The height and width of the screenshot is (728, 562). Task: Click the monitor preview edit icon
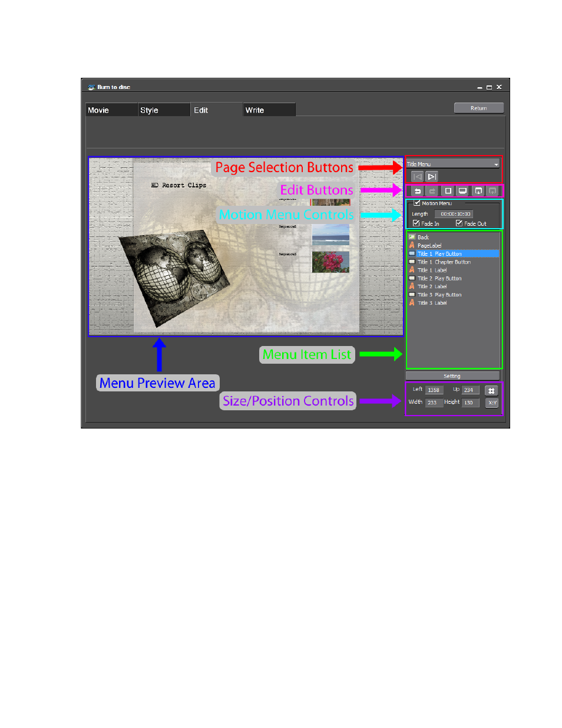[x=463, y=191]
